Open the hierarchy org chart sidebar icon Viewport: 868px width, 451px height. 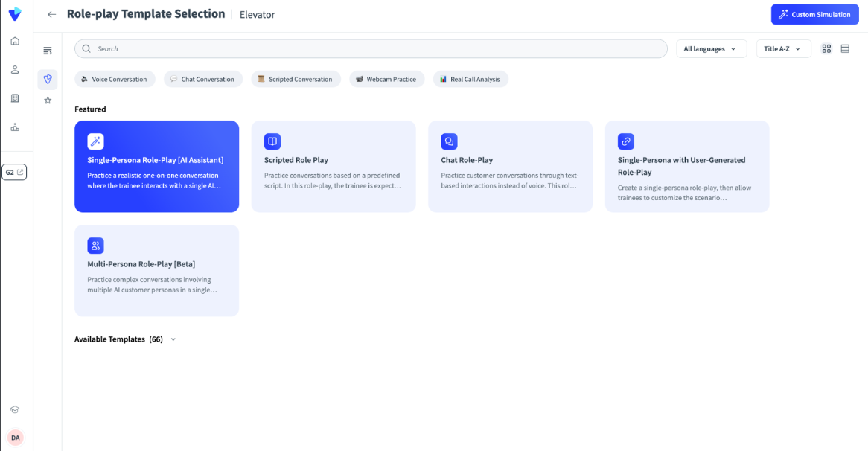point(15,127)
